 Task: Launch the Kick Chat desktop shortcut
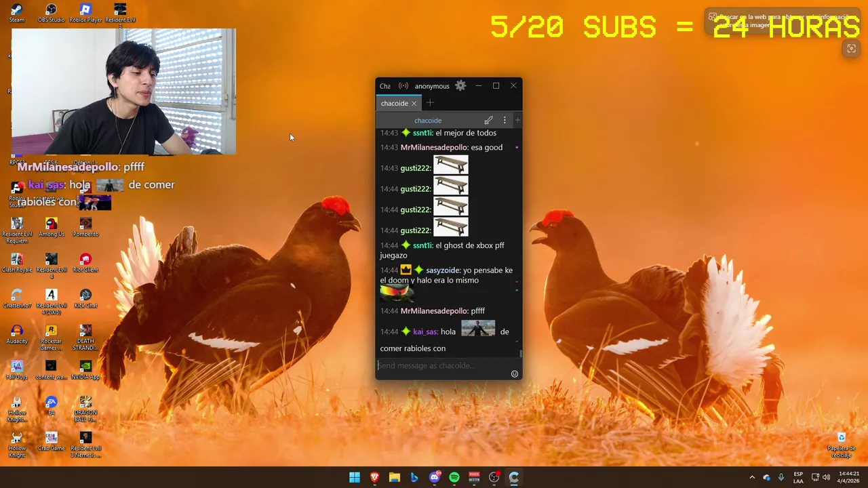pos(85,299)
